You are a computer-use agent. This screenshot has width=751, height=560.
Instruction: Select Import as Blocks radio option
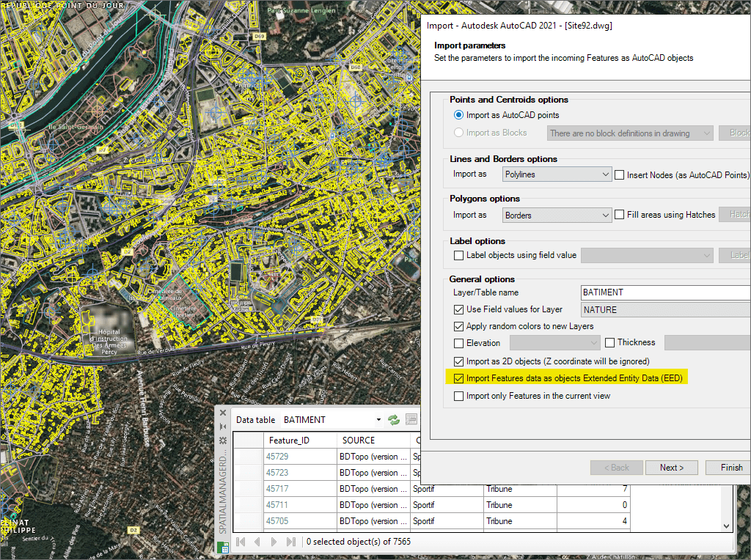point(458,133)
